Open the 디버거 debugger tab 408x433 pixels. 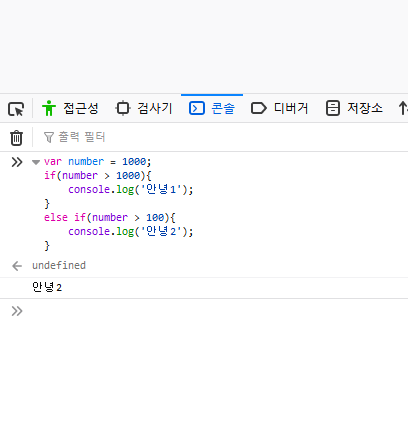tap(279, 108)
